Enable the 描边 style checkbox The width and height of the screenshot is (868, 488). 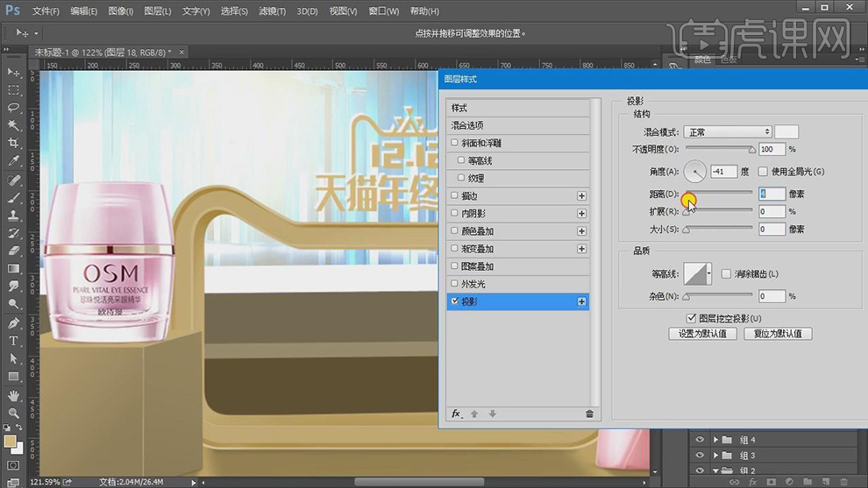pos(454,196)
